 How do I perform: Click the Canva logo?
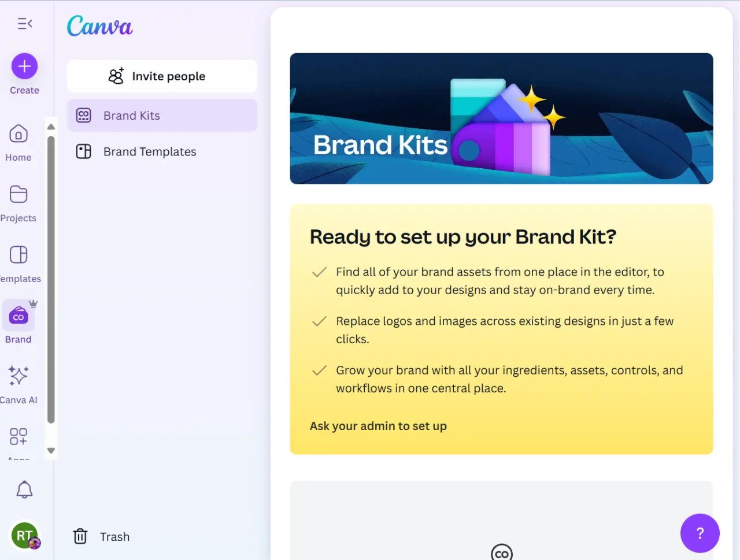99,26
